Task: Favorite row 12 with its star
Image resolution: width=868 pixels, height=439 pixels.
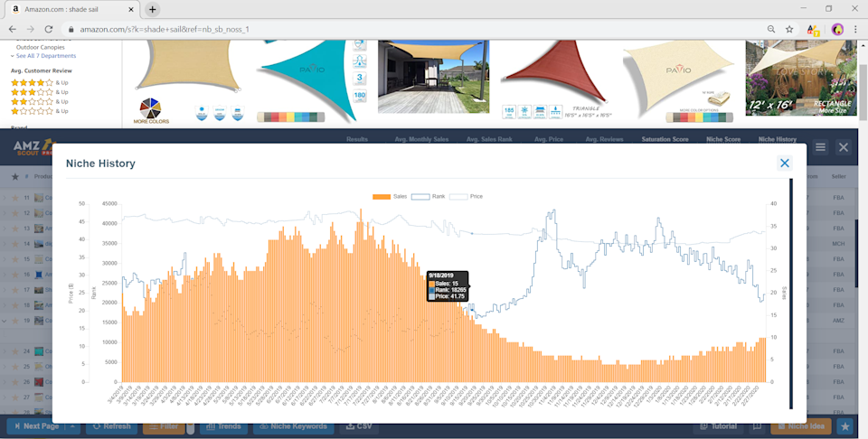Action: (15, 213)
